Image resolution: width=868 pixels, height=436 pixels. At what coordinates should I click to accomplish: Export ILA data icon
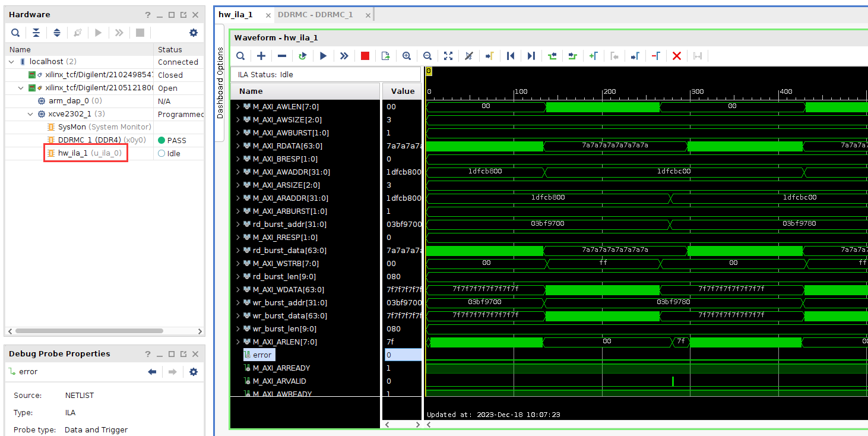[386, 56]
